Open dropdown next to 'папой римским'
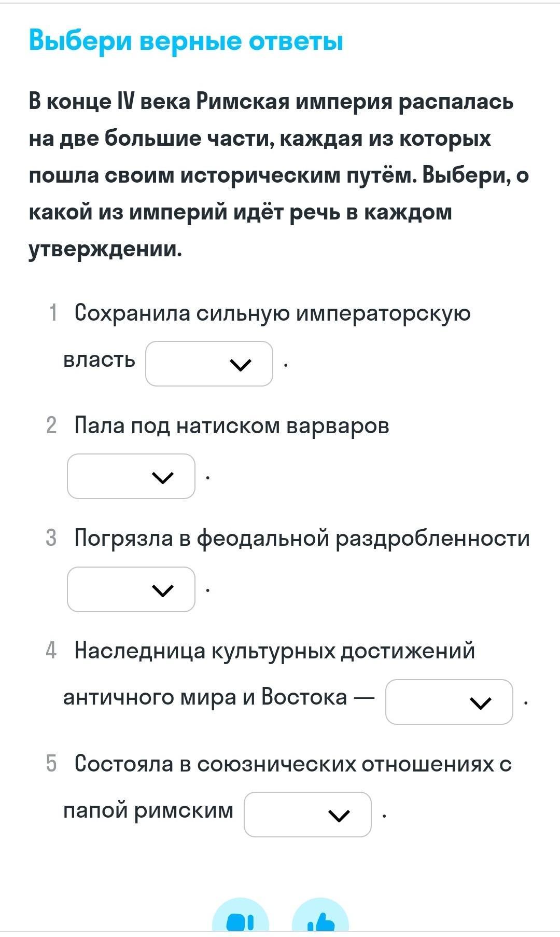The height and width of the screenshot is (937, 560). (307, 815)
